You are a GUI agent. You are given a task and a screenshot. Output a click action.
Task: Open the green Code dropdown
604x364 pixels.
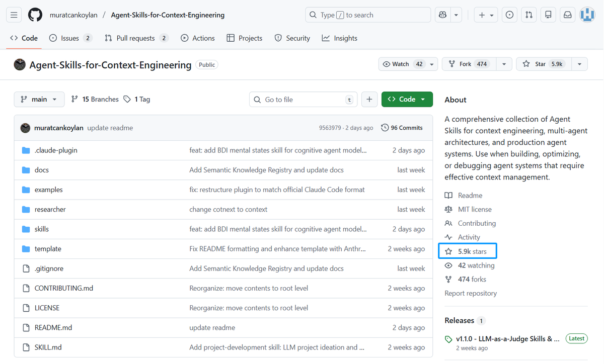pos(407,100)
